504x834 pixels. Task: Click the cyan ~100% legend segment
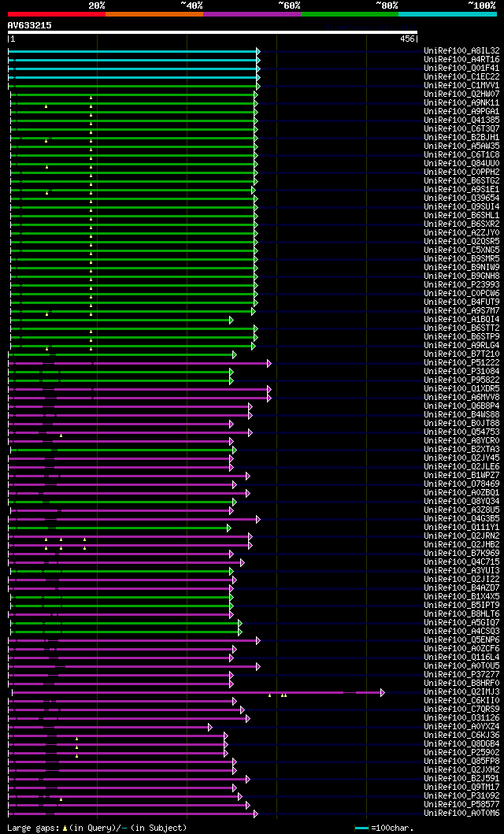(x=447, y=14)
